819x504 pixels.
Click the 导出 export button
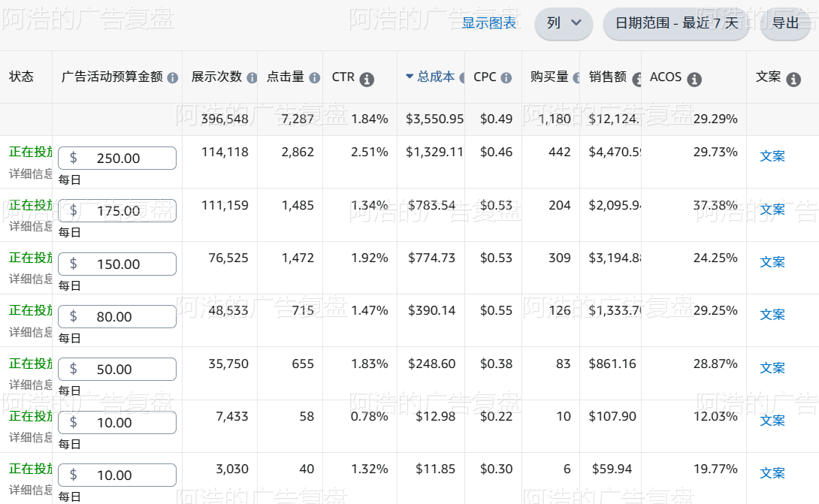[x=785, y=23]
